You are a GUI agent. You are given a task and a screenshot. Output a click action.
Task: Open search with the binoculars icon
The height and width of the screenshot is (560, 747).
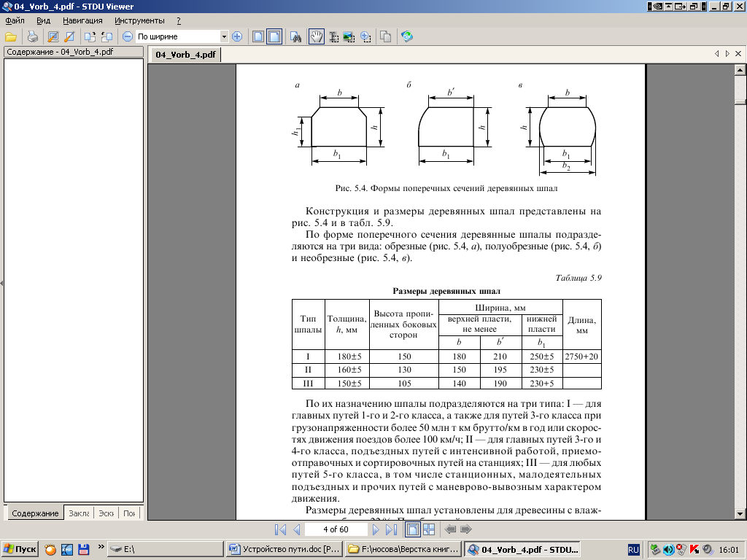pos(296,36)
